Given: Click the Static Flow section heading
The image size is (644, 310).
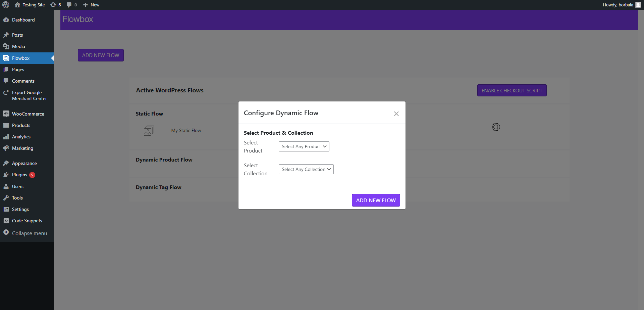Looking at the screenshot, I should tap(149, 114).
